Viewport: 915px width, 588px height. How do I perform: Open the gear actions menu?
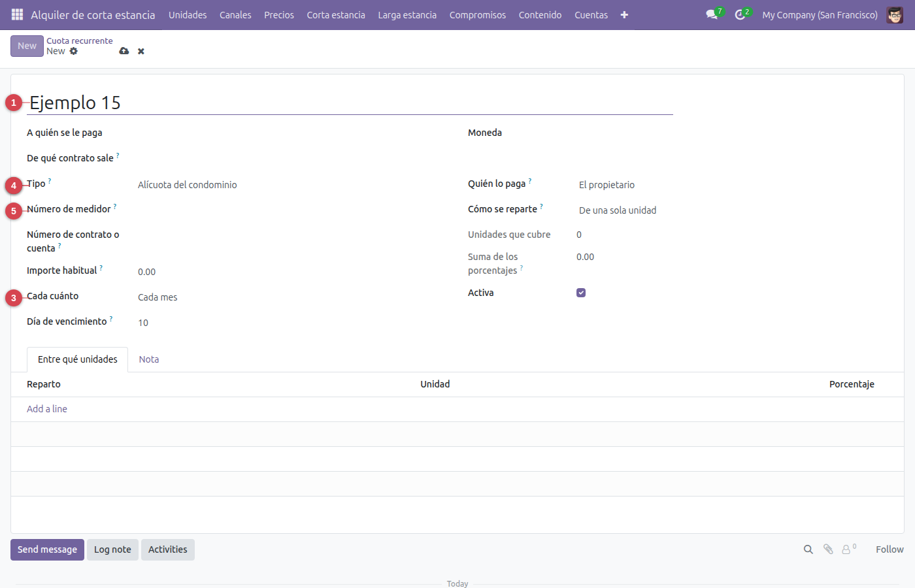coord(74,51)
